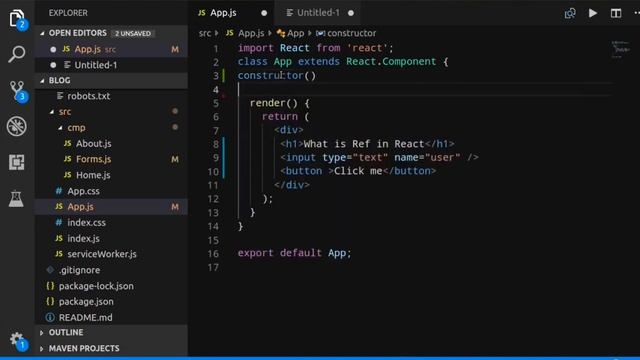Open .gitignore file

pos(79,270)
